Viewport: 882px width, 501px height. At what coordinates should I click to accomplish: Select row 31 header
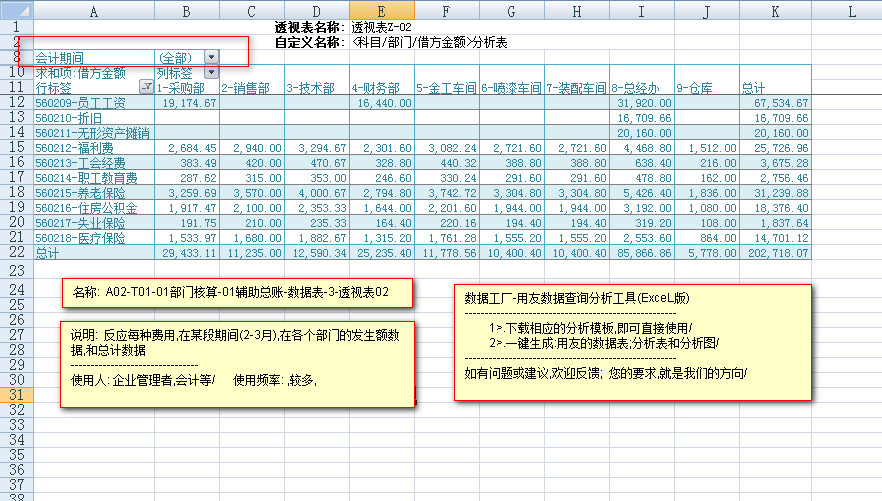click(16, 395)
